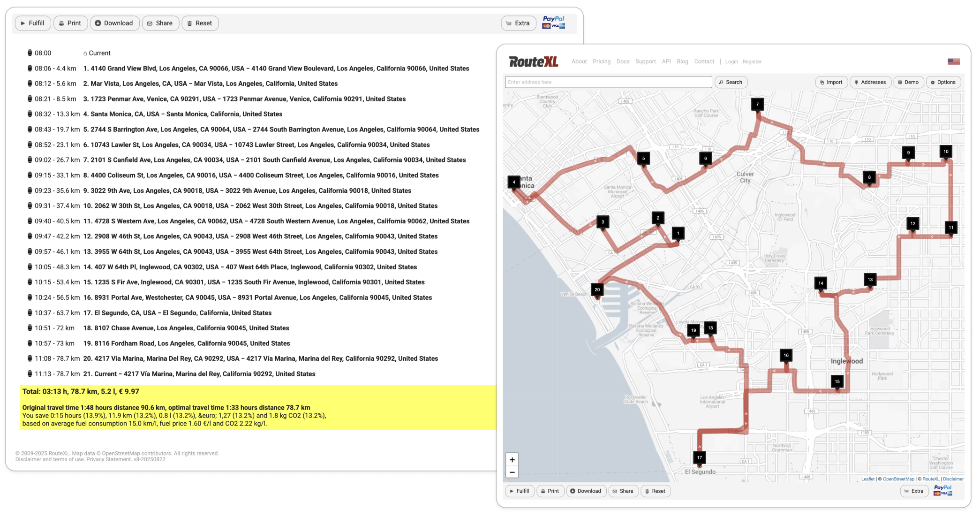980x518 pixels.
Task: Click the RouteXL logo
Action: point(533,61)
